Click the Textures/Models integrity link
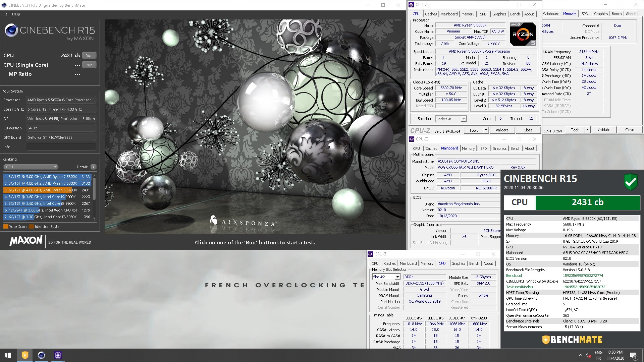Screen dimensions: 644x362 [x=520, y=287]
